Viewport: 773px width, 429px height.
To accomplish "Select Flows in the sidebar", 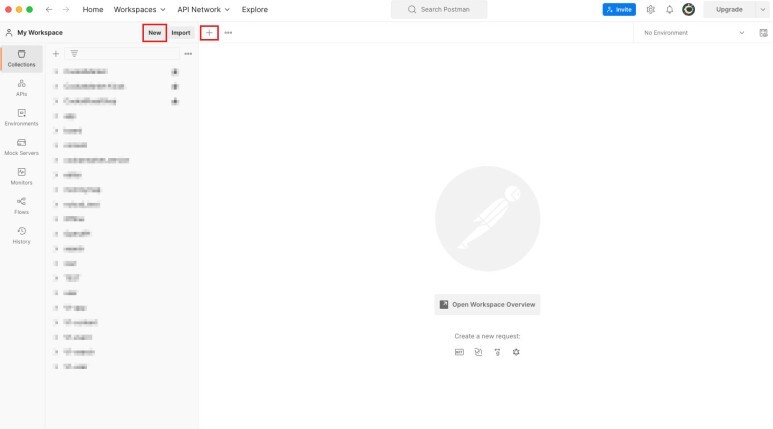I will pyautogui.click(x=22, y=206).
